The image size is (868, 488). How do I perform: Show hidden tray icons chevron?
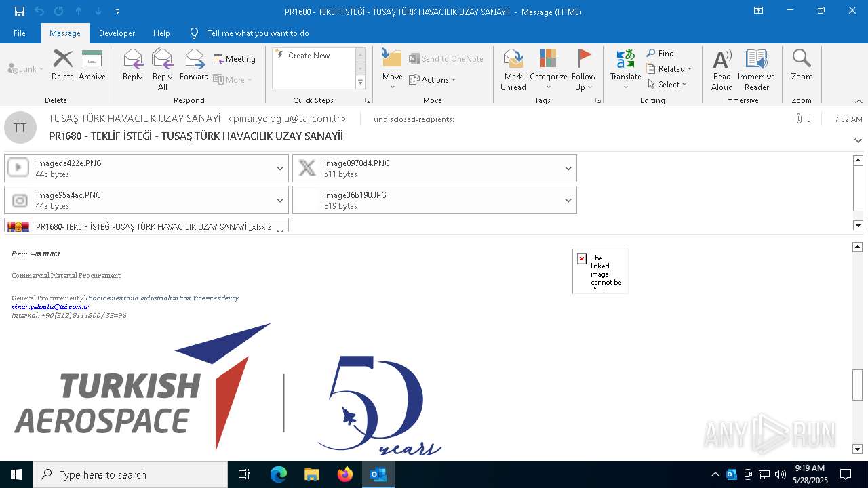pos(715,474)
